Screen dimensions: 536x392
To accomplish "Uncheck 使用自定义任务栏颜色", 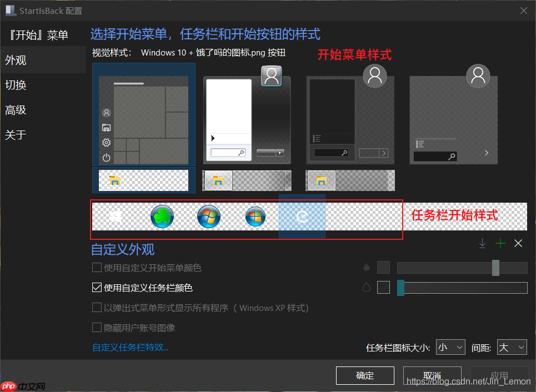I will tap(96, 288).
